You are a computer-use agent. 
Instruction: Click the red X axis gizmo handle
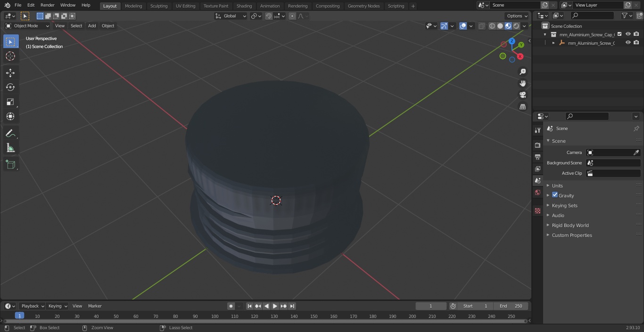coord(520,57)
